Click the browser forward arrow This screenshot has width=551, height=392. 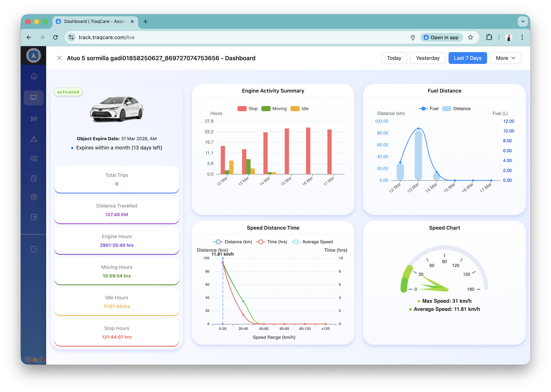(x=42, y=38)
